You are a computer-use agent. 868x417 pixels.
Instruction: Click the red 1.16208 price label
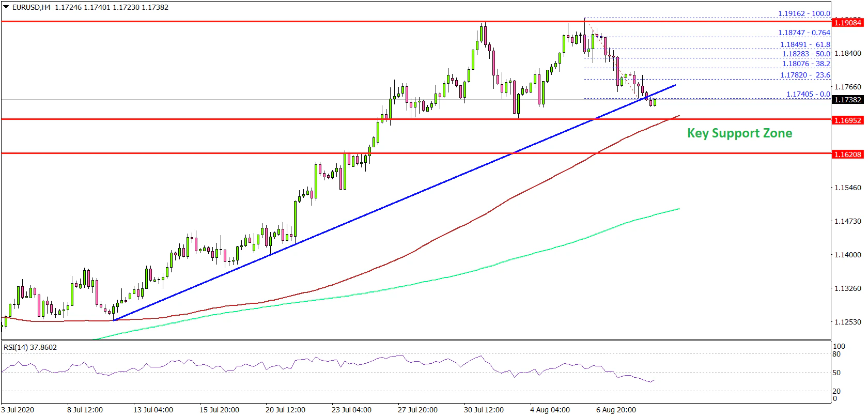point(847,154)
